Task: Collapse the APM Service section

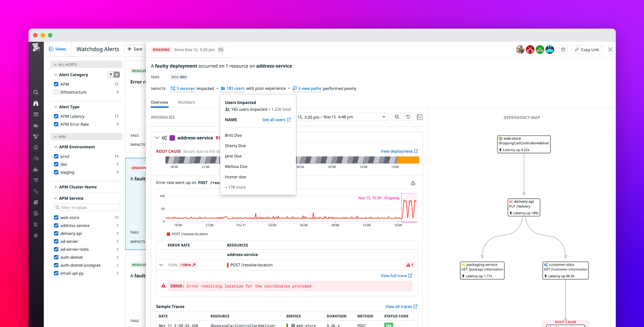Action: [55, 198]
